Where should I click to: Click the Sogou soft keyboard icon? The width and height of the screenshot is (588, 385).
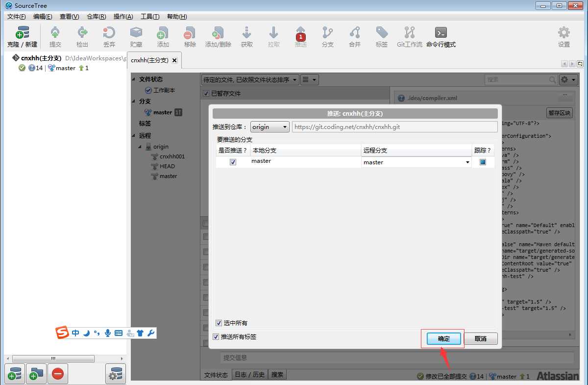[x=119, y=333]
